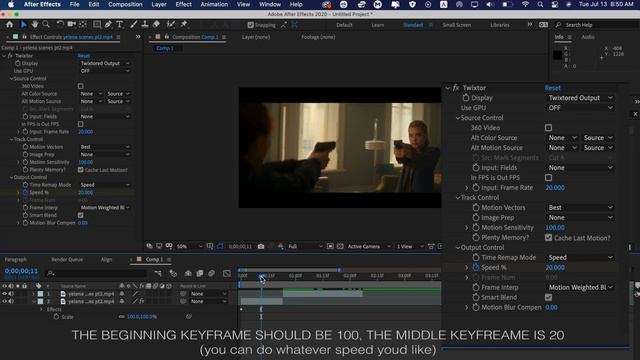Mute audio of timeline layer 1

(11, 293)
